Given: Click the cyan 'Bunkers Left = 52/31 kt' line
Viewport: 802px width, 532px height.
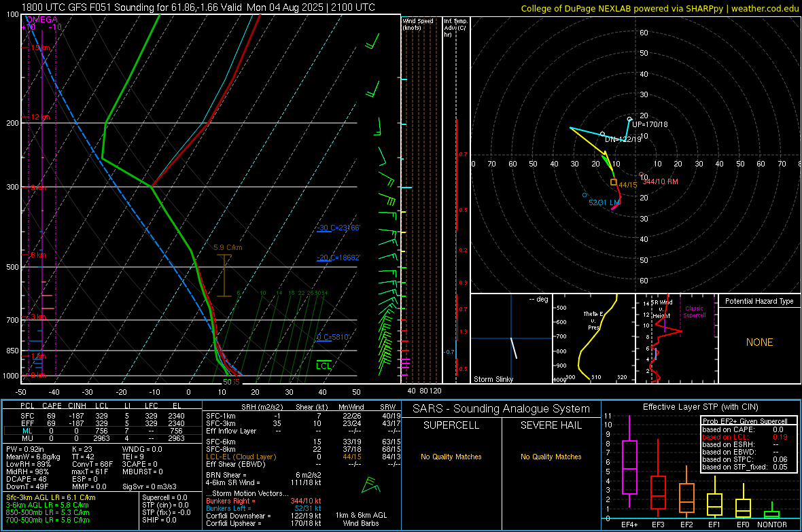Looking at the screenshot, I should pos(264,508).
